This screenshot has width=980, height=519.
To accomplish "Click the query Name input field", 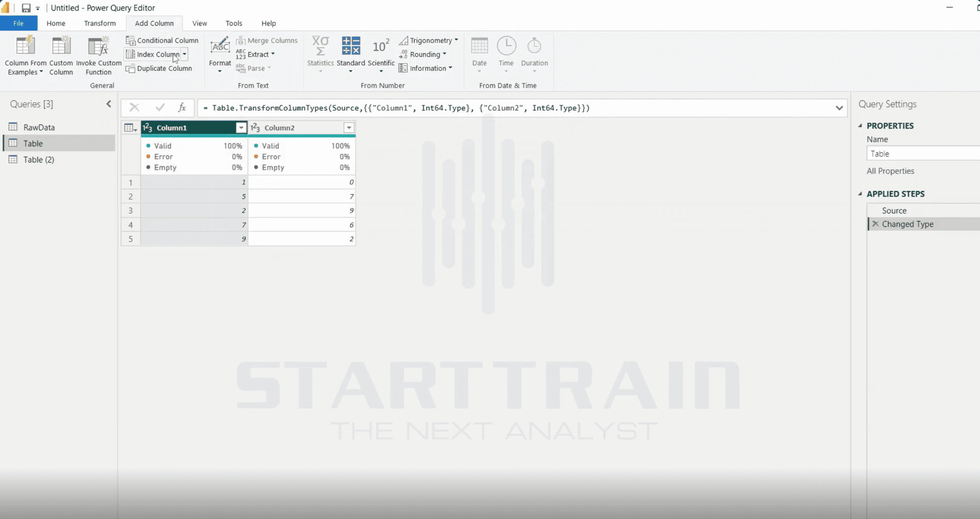I will click(x=923, y=154).
